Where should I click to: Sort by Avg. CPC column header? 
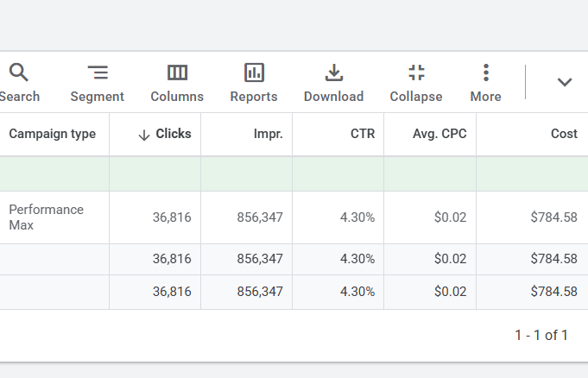(440, 134)
